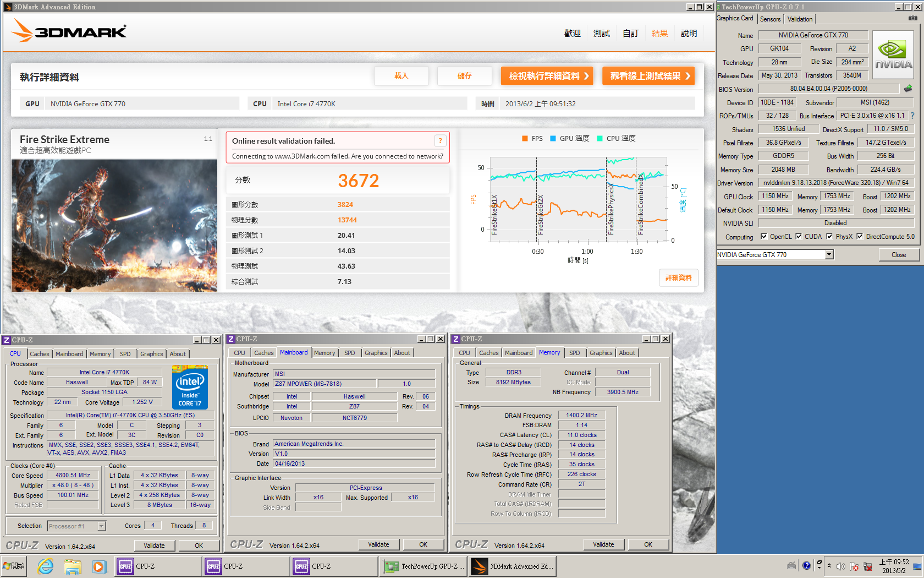Click the Driver Version field in GPU-Z
The width and height of the screenshot is (924, 578).
click(x=836, y=183)
